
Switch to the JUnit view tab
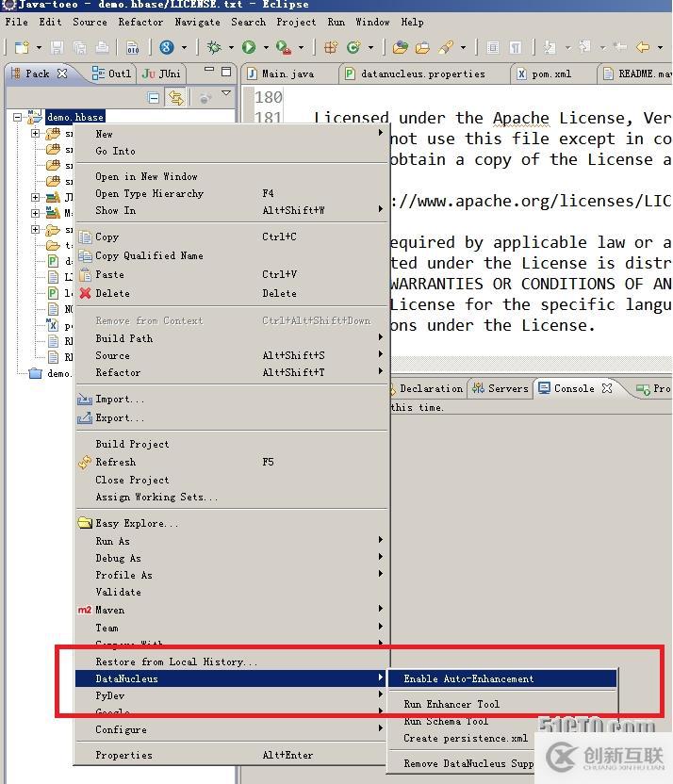point(161,73)
